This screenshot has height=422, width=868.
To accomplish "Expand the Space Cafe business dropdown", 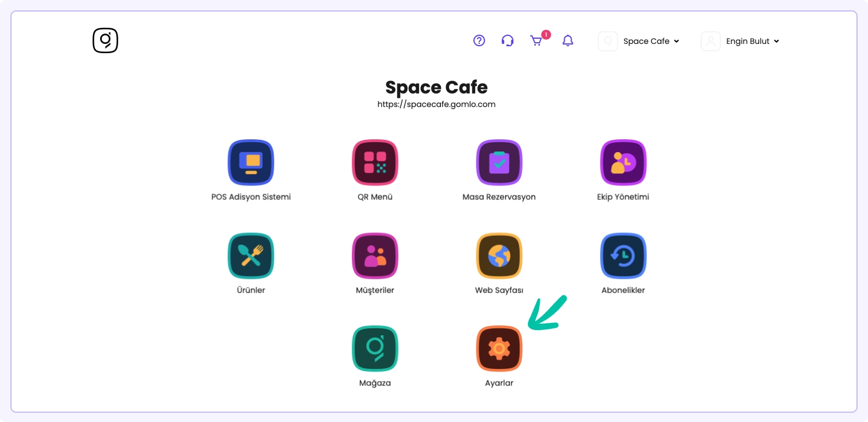I will (651, 41).
